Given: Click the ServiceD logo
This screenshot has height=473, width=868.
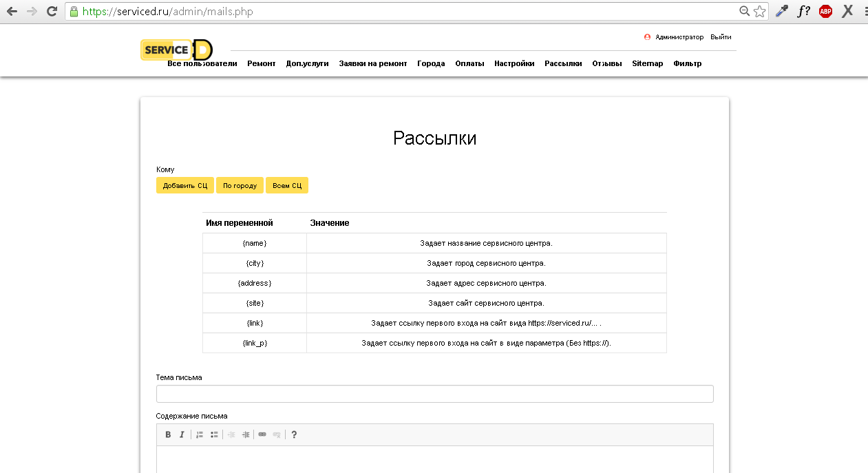Looking at the screenshot, I should pyautogui.click(x=176, y=50).
